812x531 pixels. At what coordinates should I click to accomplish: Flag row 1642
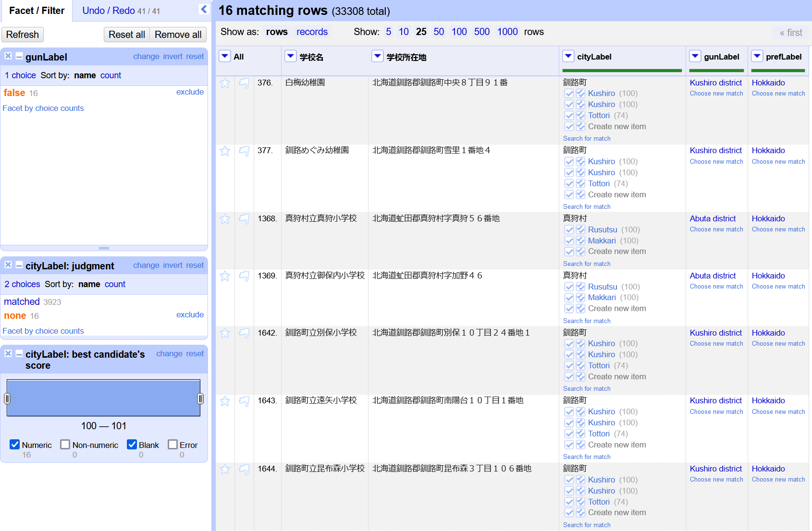coord(244,333)
